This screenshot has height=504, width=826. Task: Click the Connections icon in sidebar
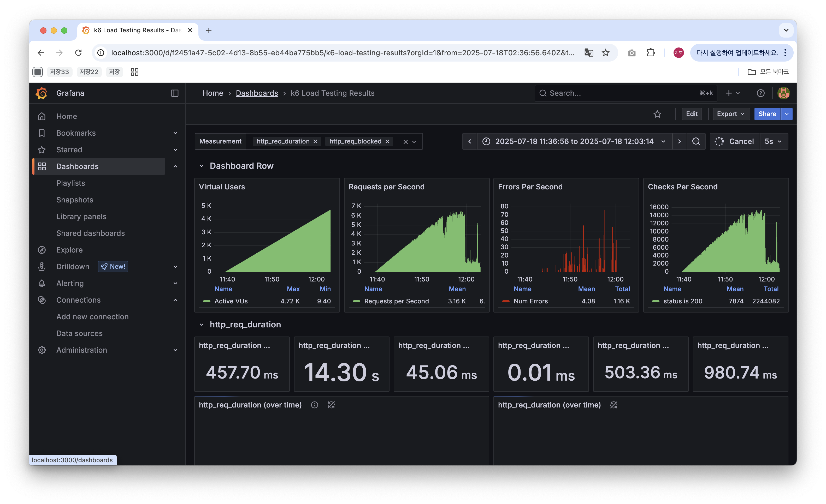point(42,300)
